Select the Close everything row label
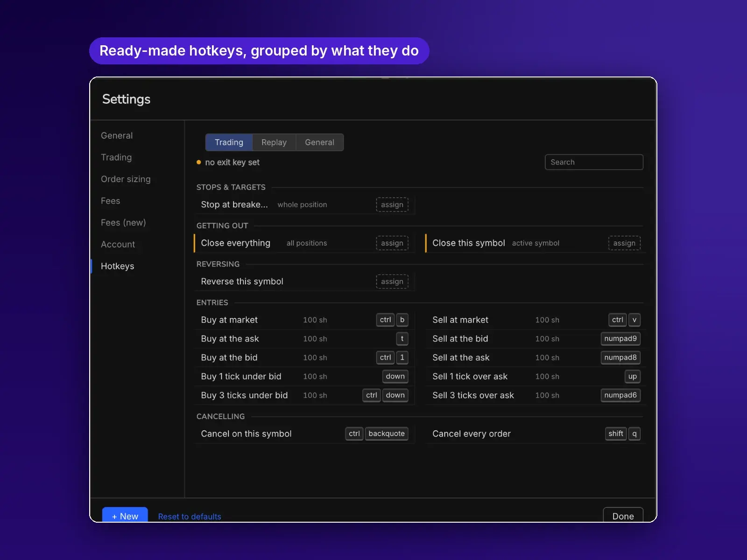The width and height of the screenshot is (747, 560). tap(236, 243)
